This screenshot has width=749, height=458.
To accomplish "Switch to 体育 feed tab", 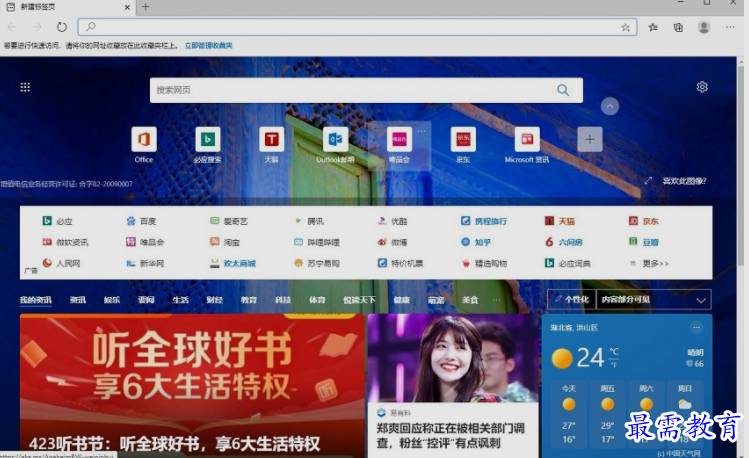I will (317, 300).
